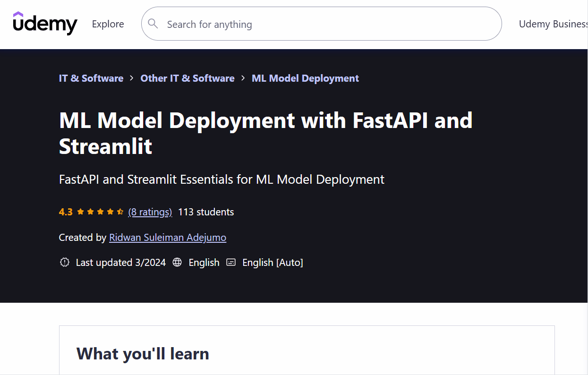The height and width of the screenshot is (375, 588).
Task: Click the course title heading
Action: click(266, 134)
